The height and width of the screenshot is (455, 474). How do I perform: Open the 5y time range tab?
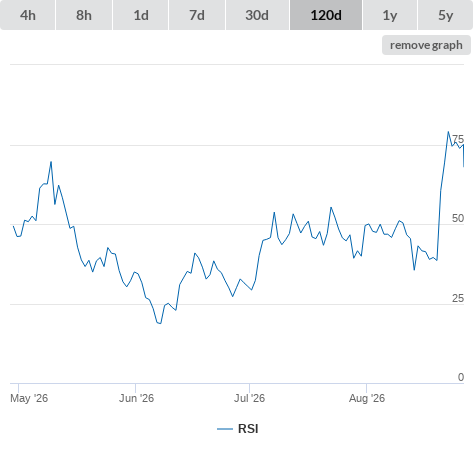[x=446, y=15]
